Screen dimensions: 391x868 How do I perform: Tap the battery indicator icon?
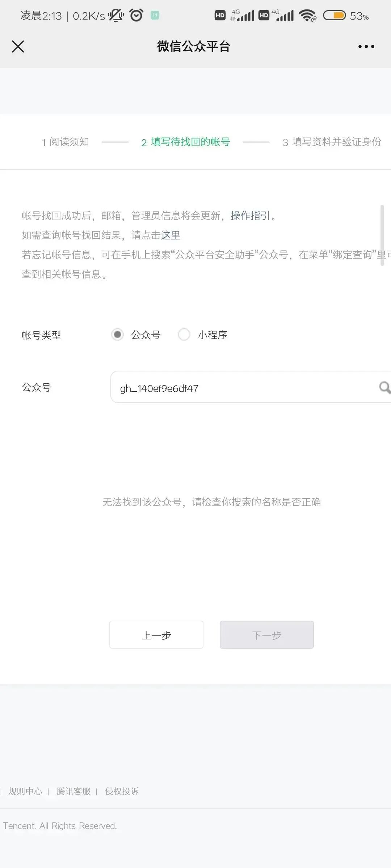pyautogui.click(x=335, y=16)
